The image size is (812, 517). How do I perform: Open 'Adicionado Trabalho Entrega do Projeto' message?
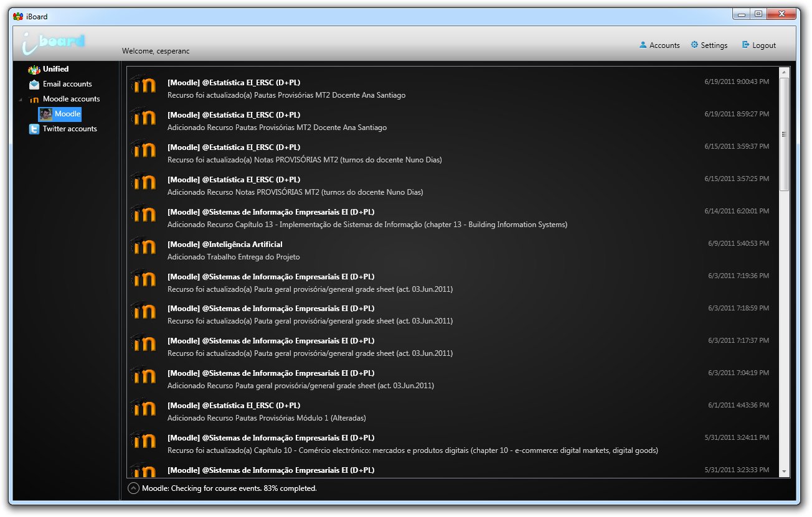point(234,257)
